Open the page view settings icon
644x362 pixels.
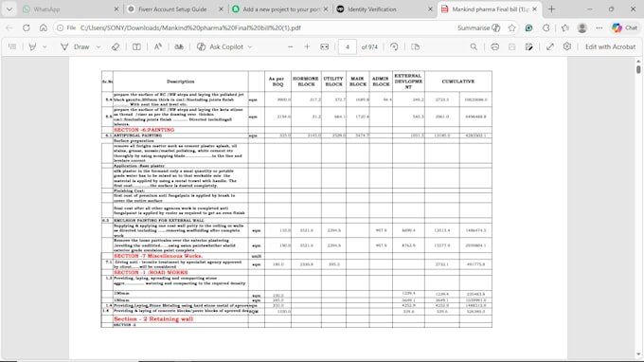(x=415, y=46)
